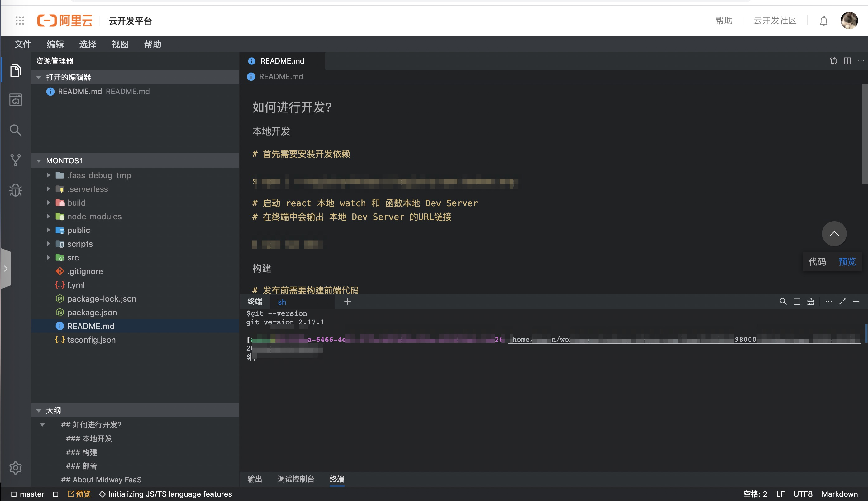Viewport: 868px width, 501px height.
Task: Open package.json in the file tree
Action: pyautogui.click(x=92, y=313)
